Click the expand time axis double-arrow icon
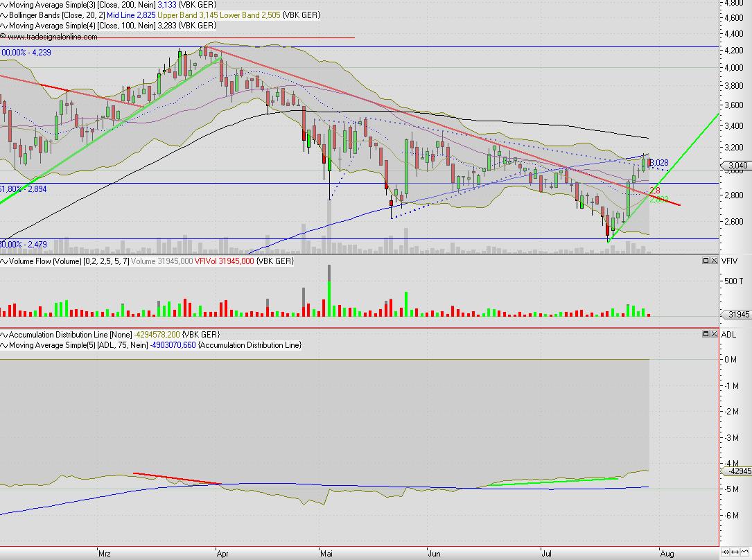 (x=735, y=552)
